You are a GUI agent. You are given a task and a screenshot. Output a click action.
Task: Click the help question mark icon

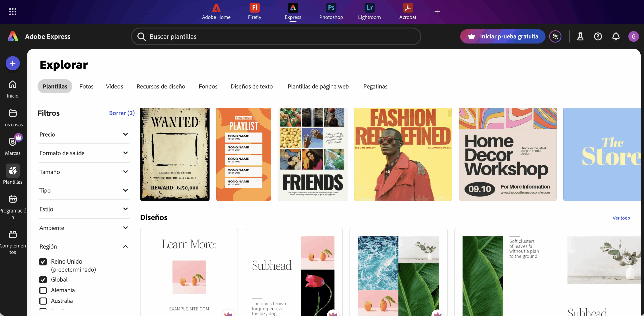pos(598,37)
